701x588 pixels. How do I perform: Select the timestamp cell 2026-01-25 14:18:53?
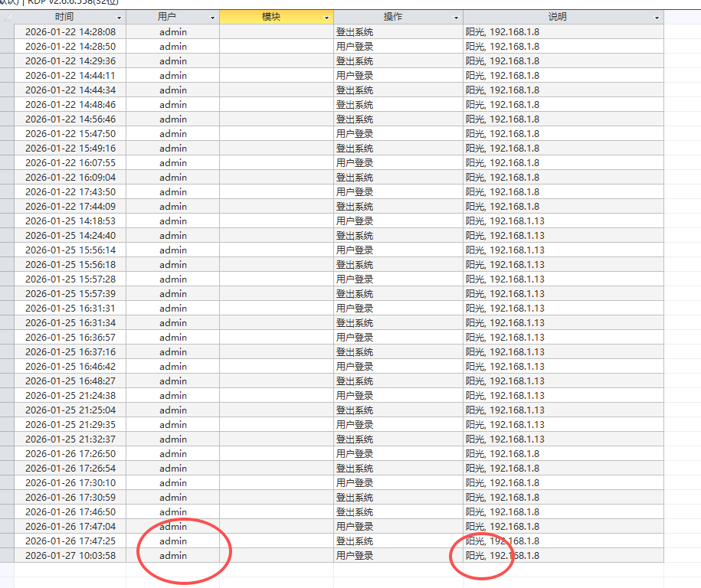pyautogui.click(x=70, y=221)
